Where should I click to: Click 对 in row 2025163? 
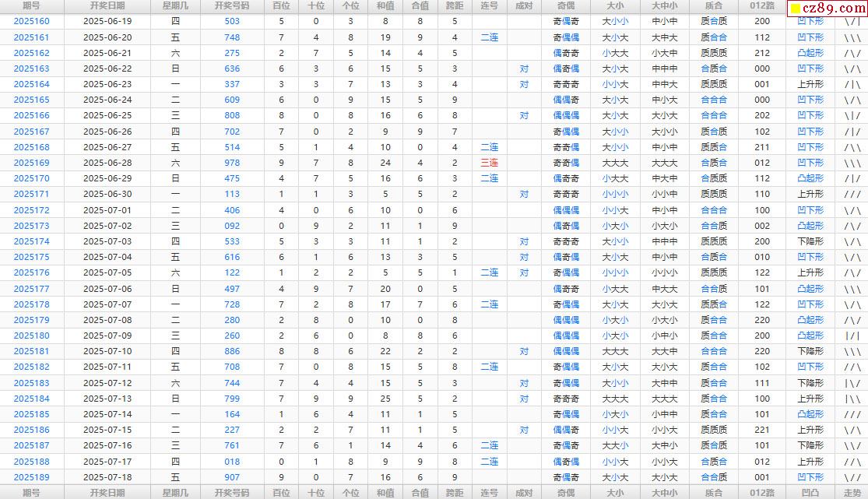524,69
